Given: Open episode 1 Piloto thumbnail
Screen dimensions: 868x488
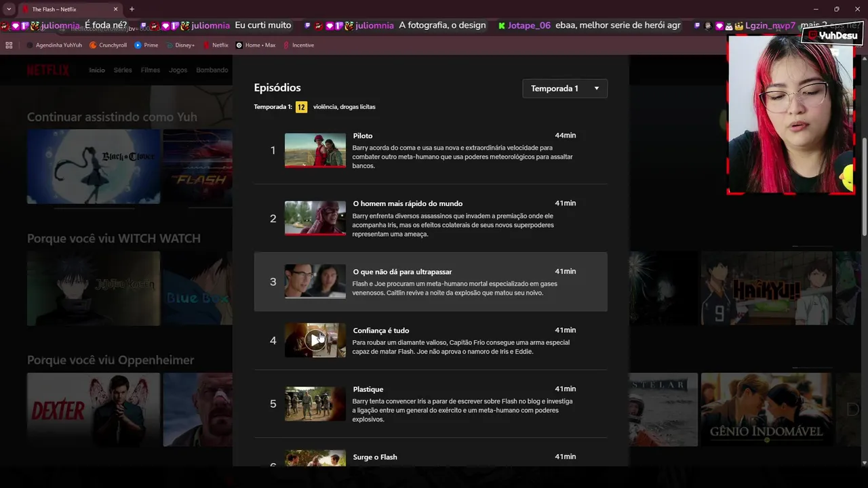Looking at the screenshot, I should [x=315, y=150].
